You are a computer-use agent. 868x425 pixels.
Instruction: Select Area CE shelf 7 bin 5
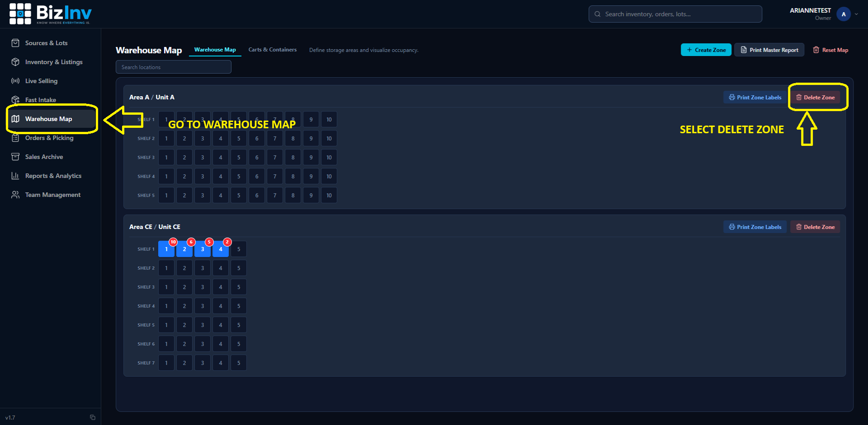point(239,363)
